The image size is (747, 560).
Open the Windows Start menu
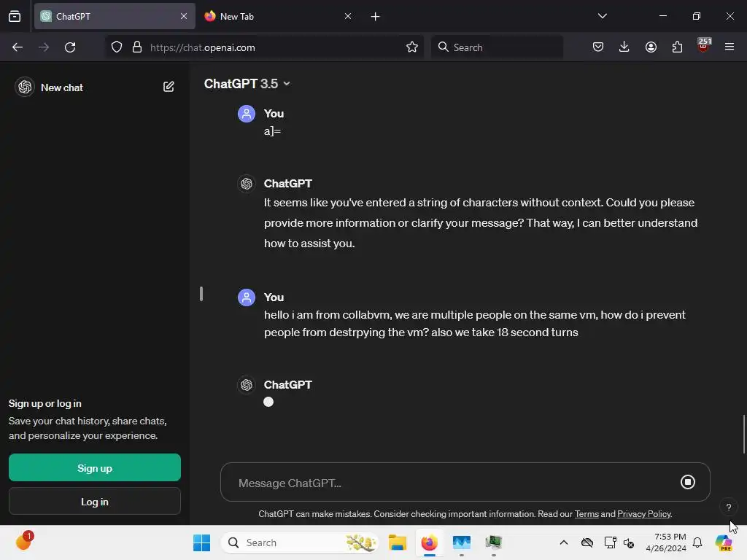[202, 542]
